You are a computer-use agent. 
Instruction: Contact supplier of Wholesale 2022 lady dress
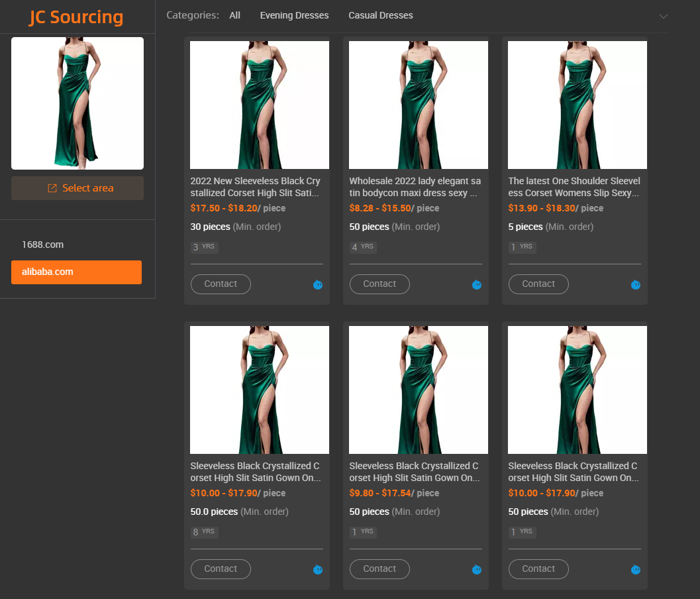point(379,284)
